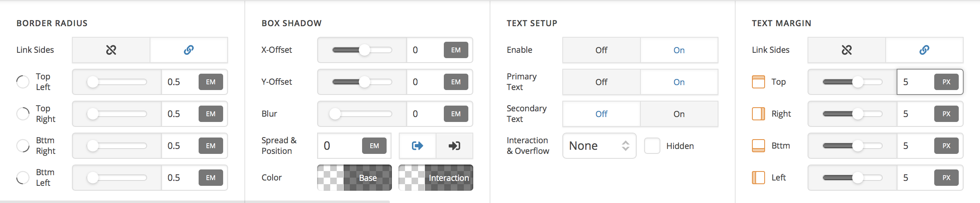Open the Interaction None dropdown
980x203 pixels.
(x=599, y=146)
